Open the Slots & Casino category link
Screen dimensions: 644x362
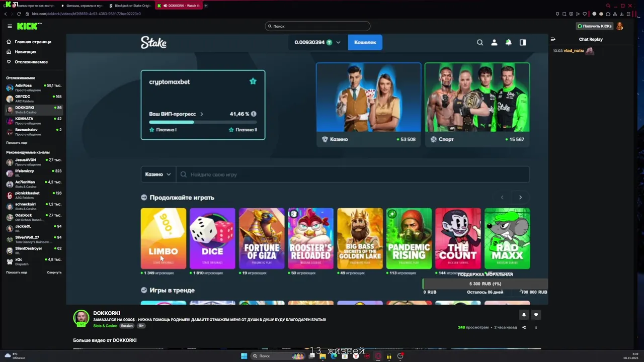(105, 326)
